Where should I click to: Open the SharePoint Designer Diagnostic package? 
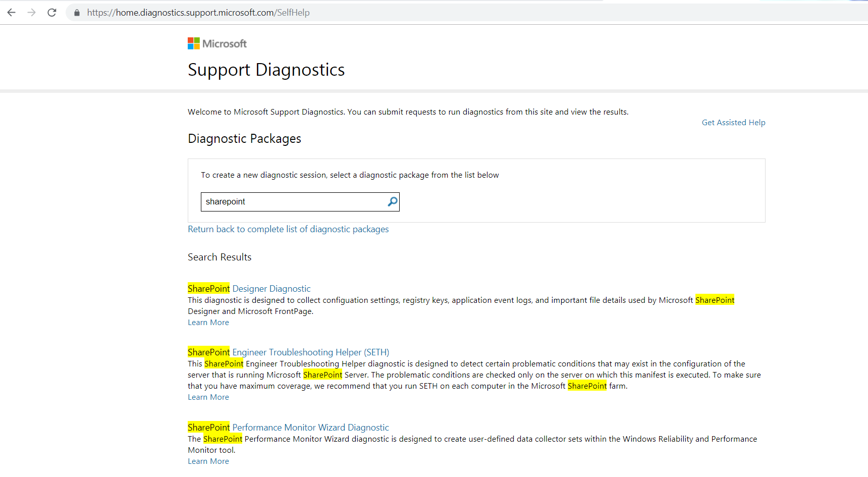click(249, 289)
